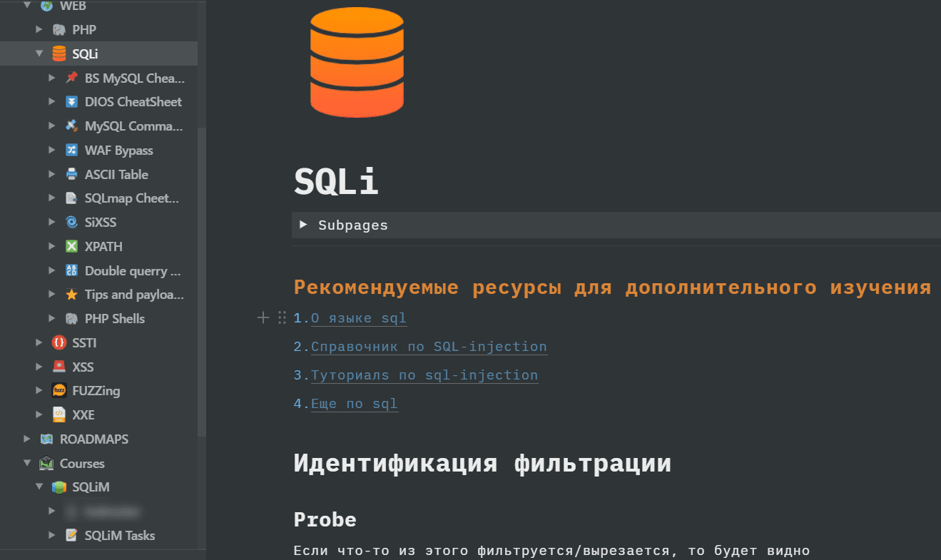Click the orange database icon beside SQLi
941x560 pixels.
pos(59,54)
